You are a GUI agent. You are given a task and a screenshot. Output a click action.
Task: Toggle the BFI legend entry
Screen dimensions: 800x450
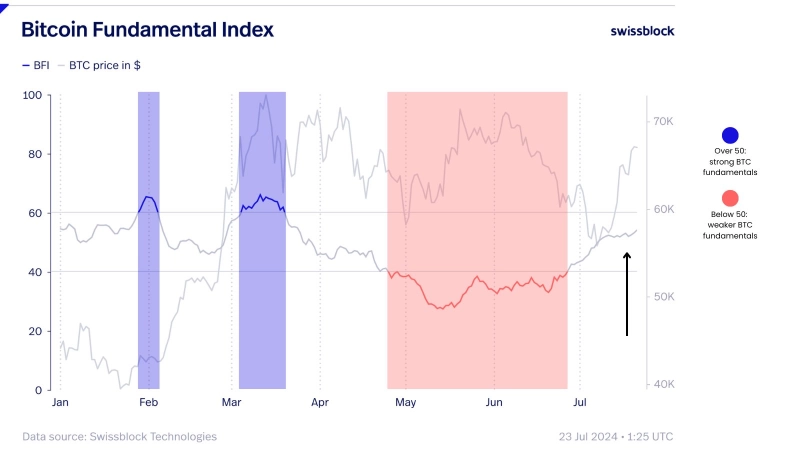(x=35, y=64)
